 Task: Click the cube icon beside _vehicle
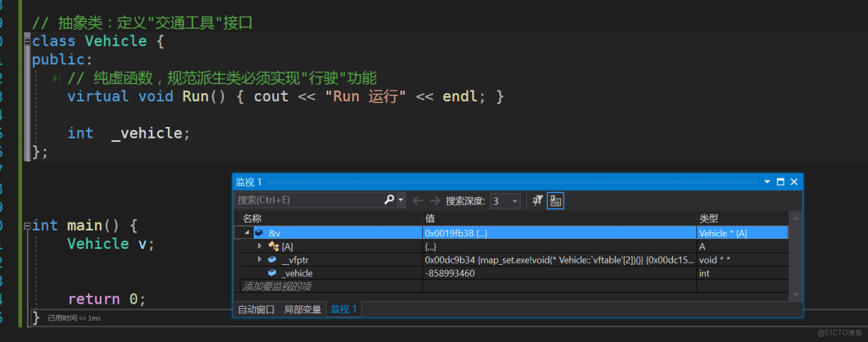point(272,273)
